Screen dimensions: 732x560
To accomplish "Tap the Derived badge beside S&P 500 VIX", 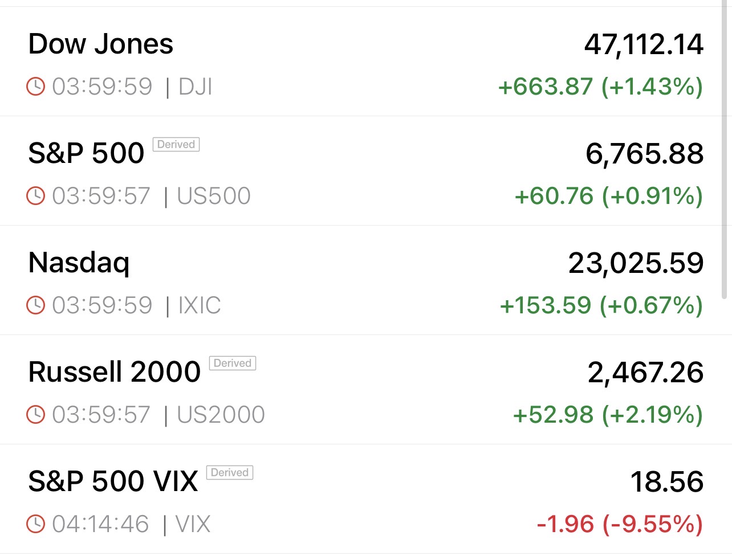I will point(230,473).
